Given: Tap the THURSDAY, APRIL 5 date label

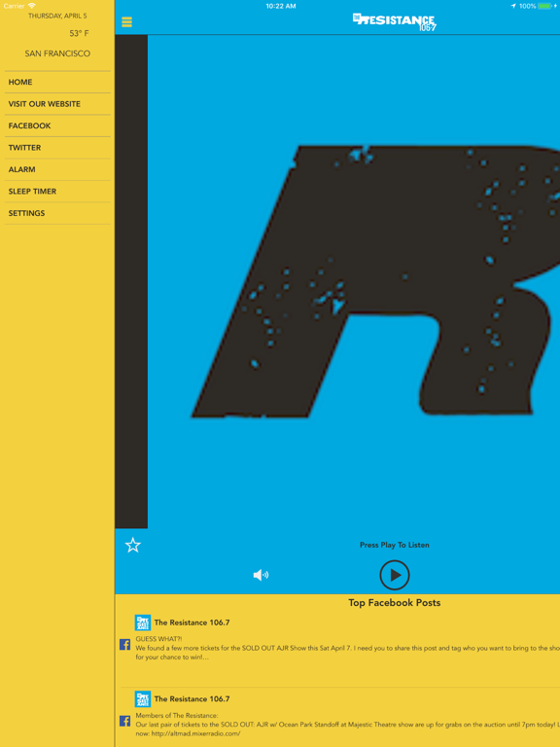Looking at the screenshot, I should [57, 16].
